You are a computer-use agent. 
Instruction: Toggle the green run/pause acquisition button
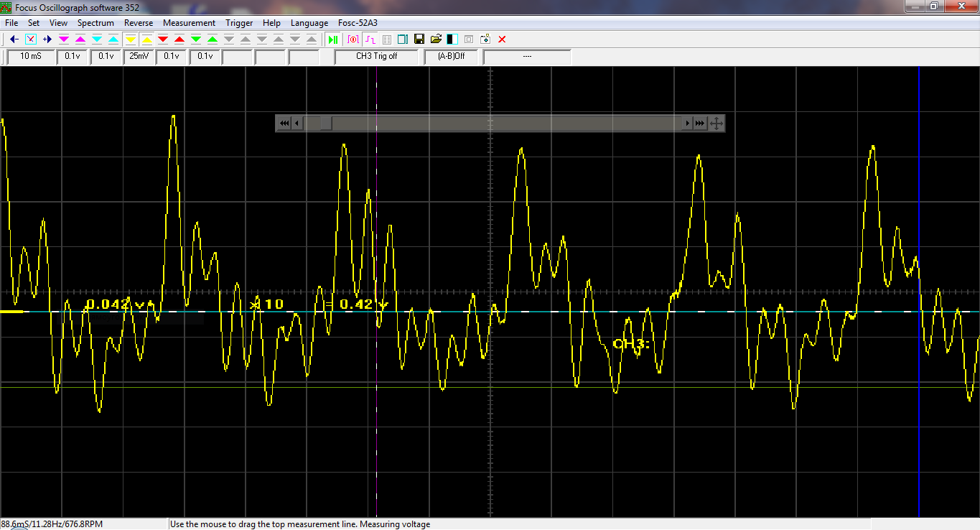(332, 39)
